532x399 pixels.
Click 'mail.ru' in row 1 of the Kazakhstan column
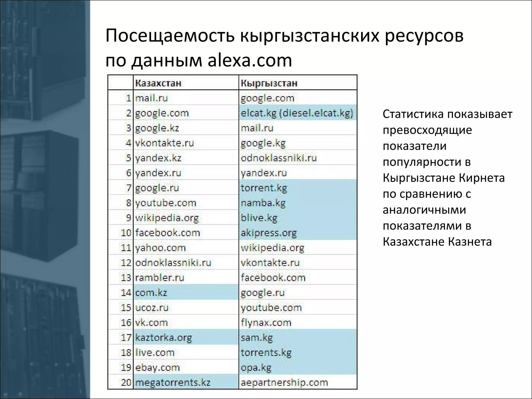point(186,98)
